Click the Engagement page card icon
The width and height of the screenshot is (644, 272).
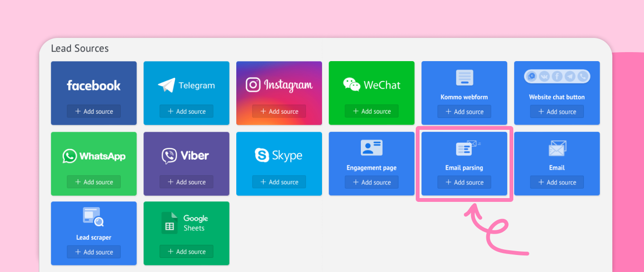[x=371, y=148]
